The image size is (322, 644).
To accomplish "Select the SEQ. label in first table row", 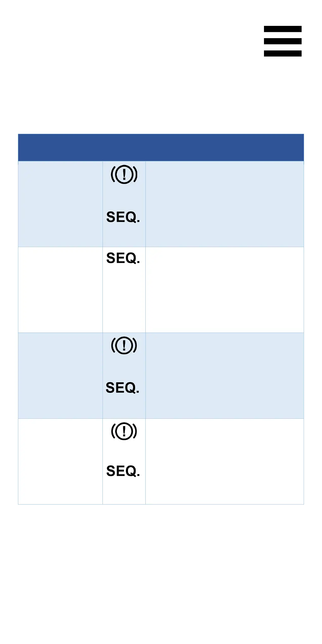I will click(123, 217).
